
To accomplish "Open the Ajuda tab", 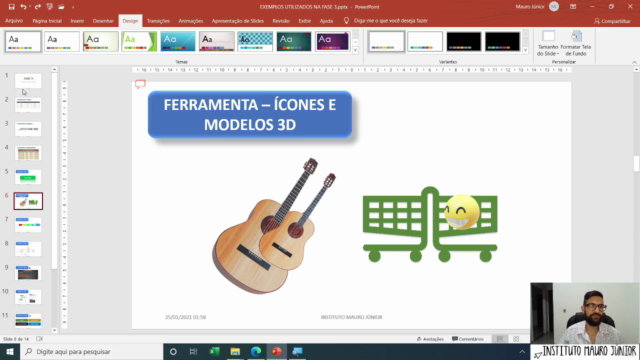I will [326, 21].
